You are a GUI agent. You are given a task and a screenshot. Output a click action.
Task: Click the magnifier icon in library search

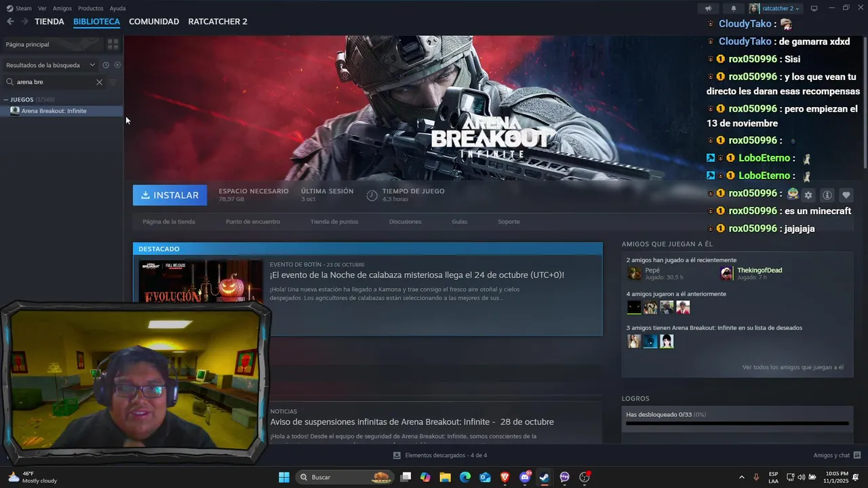coord(10,82)
